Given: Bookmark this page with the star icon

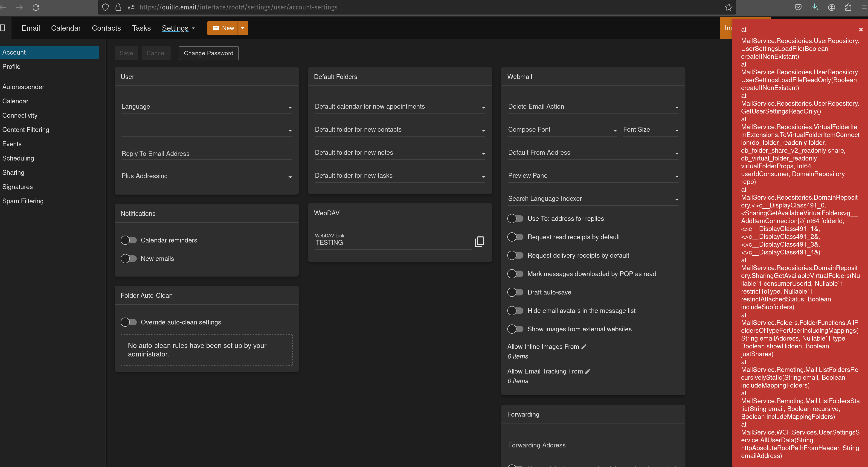Looking at the screenshot, I should (729, 7).
